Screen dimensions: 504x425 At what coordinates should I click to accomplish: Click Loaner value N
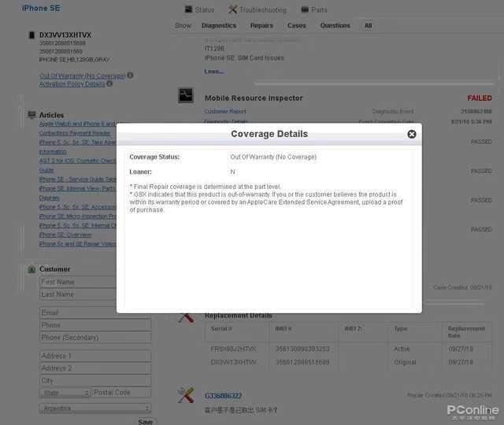click(x=233, y=172)
